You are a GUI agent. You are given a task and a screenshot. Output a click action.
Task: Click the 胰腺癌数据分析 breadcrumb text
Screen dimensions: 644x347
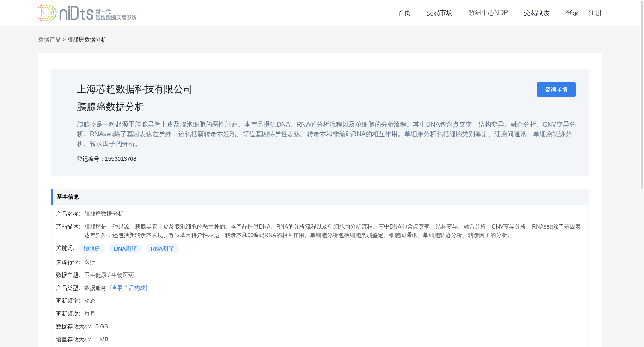click(87, 39)
